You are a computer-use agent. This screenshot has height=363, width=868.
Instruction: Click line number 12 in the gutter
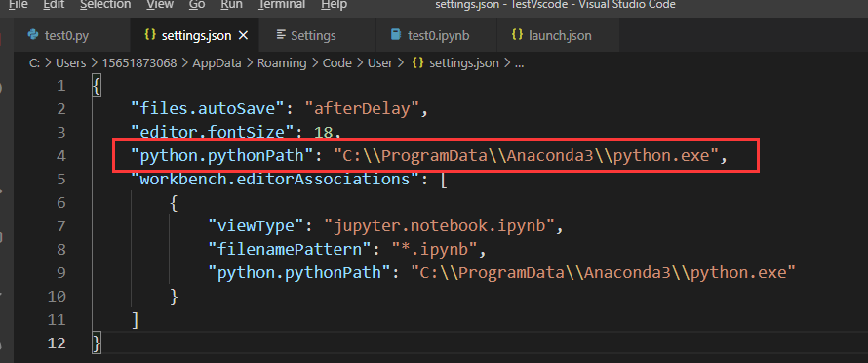pos(57,343)
